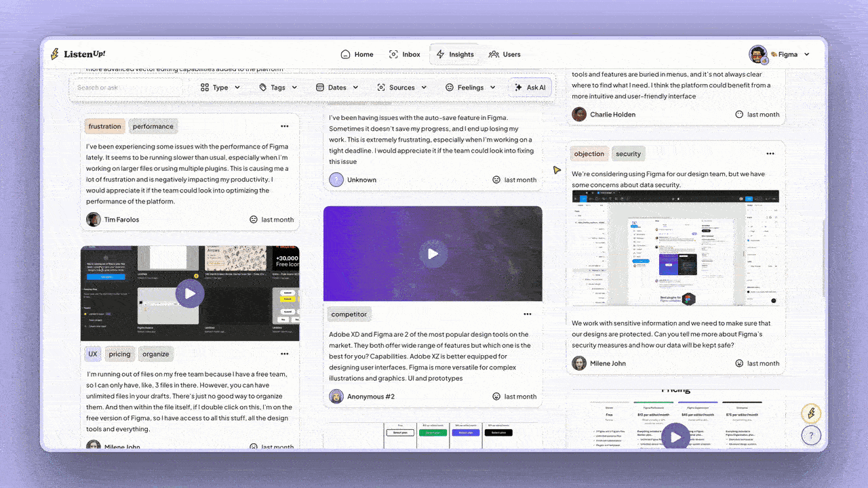Open more options on objection card
Viewport: 868px width, 488px height.
coord(770,154)
